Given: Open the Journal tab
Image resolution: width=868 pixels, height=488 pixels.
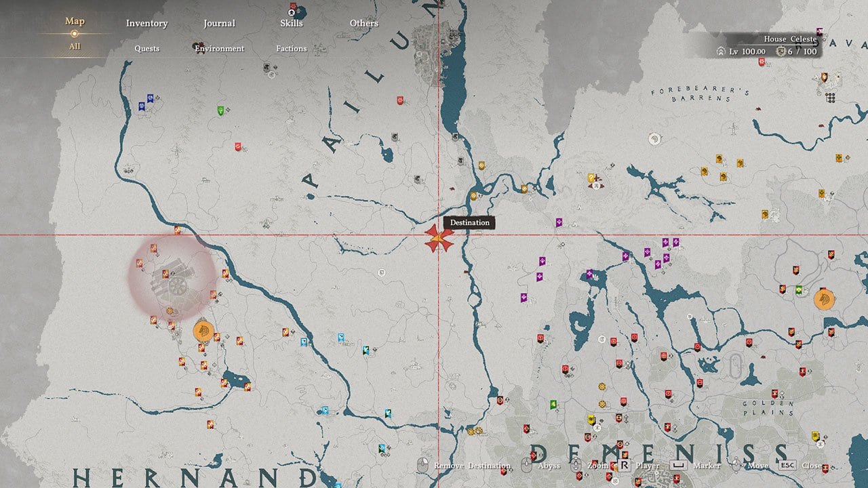Looking at the screenshot, I should pyautogui.click(x=219, y=23).
